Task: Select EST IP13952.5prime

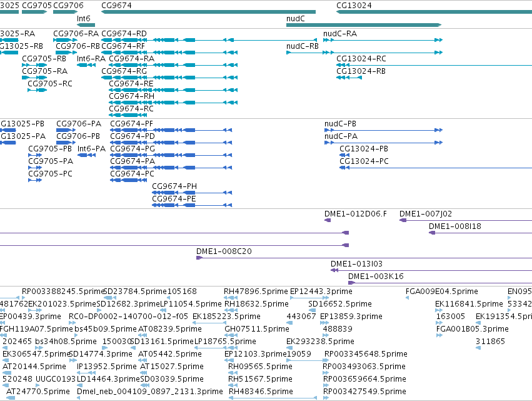Action: (107, 367)
